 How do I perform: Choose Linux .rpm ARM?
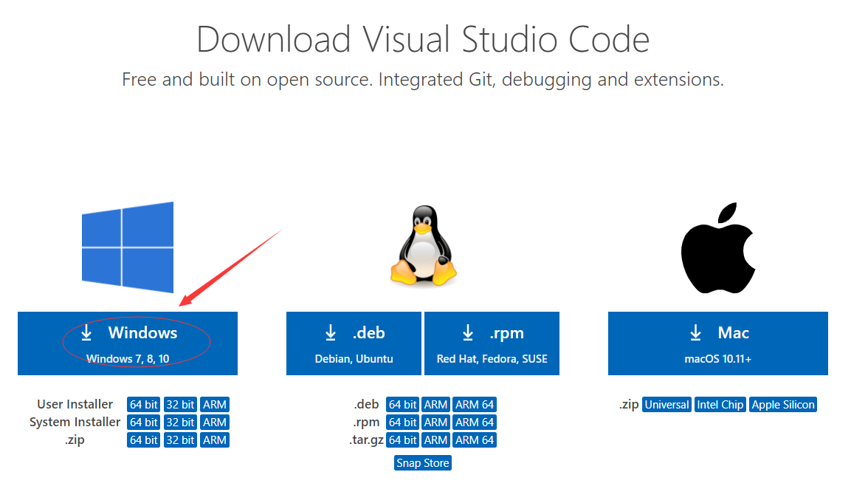(x=435, y=423)
